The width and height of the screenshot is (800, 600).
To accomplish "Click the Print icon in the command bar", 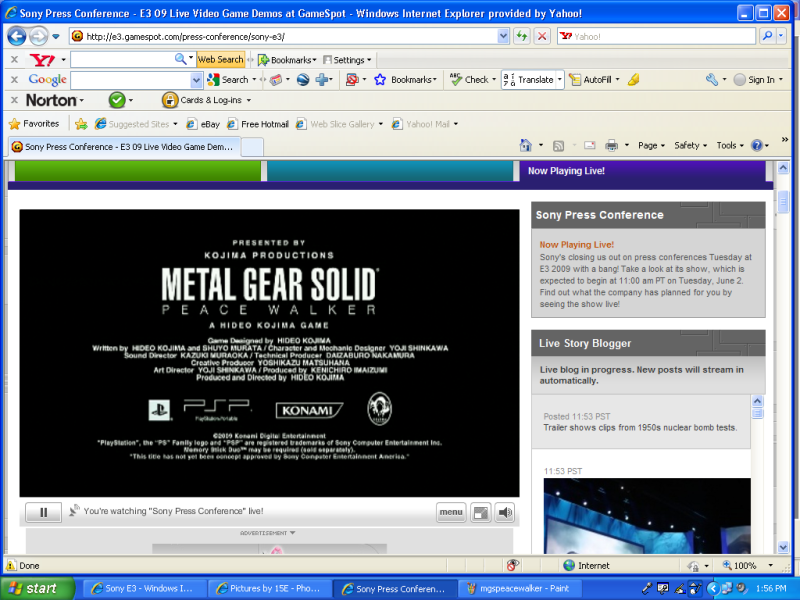I will coord(612,145).
